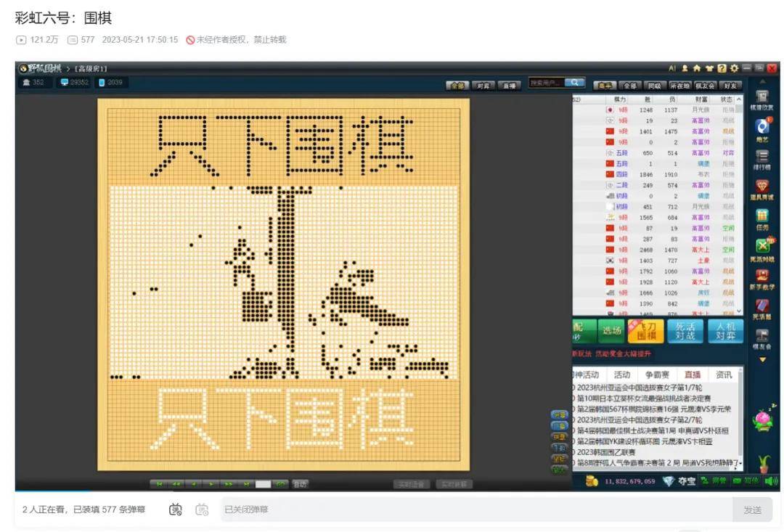Select the 所在地 player filter

tap(679, 86)
